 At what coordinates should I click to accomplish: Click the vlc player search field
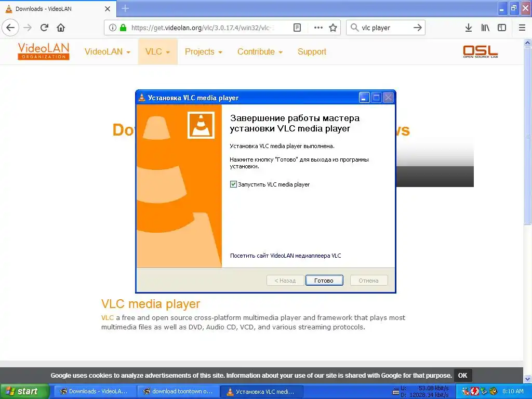pos(385,28)
